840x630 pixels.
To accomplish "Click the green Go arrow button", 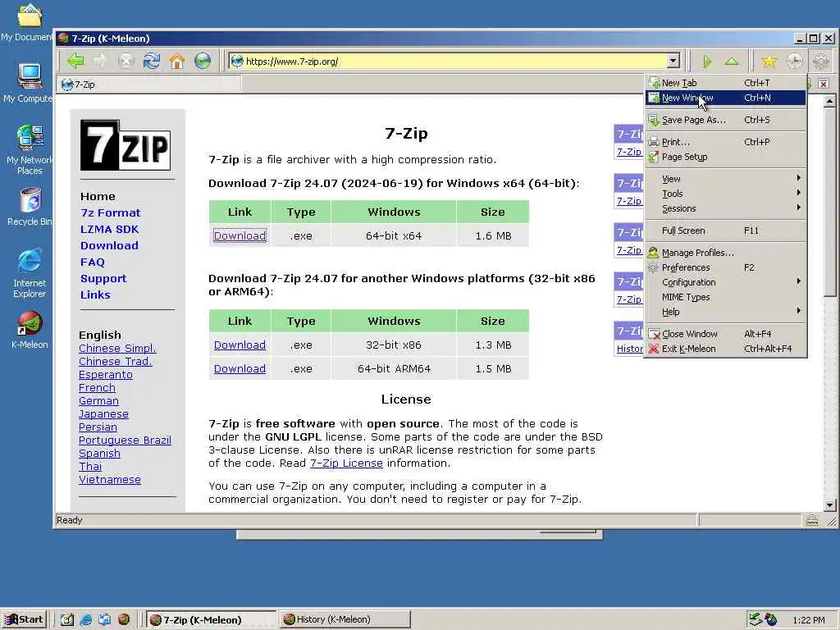I will tap(706, 62).
